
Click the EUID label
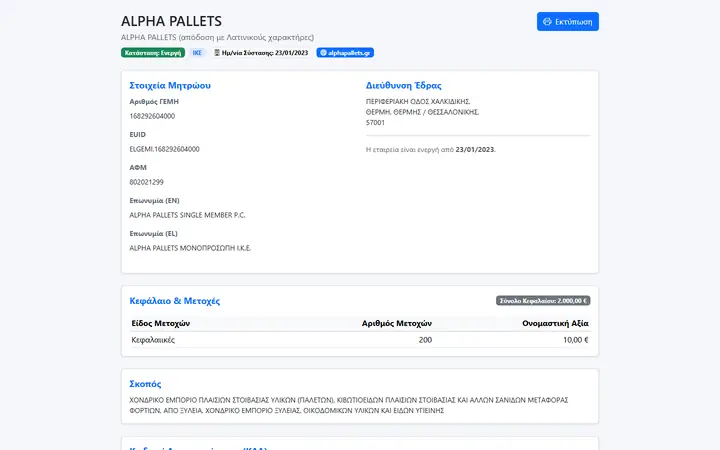pos(137,135)
